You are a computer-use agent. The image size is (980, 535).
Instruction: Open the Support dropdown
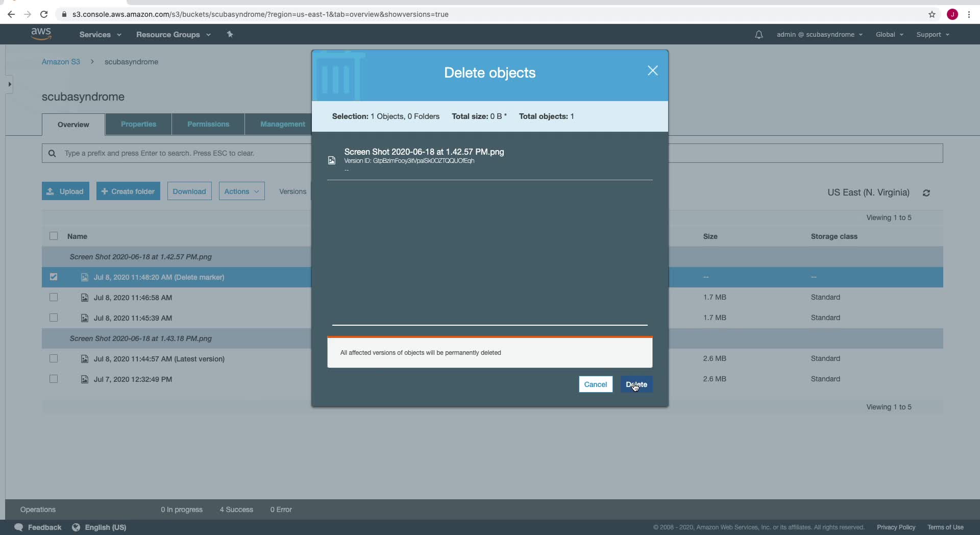tap(933, 35)
